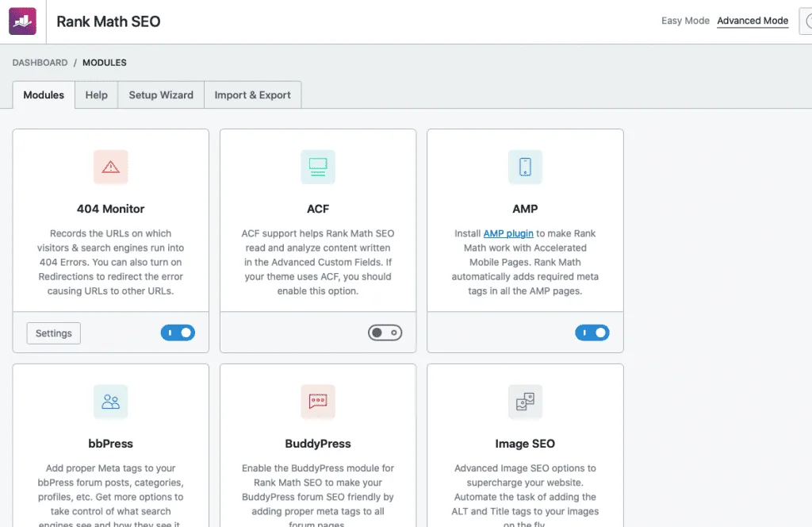Click the AMP module heading

pyautogui.click(x=525, y=209)
